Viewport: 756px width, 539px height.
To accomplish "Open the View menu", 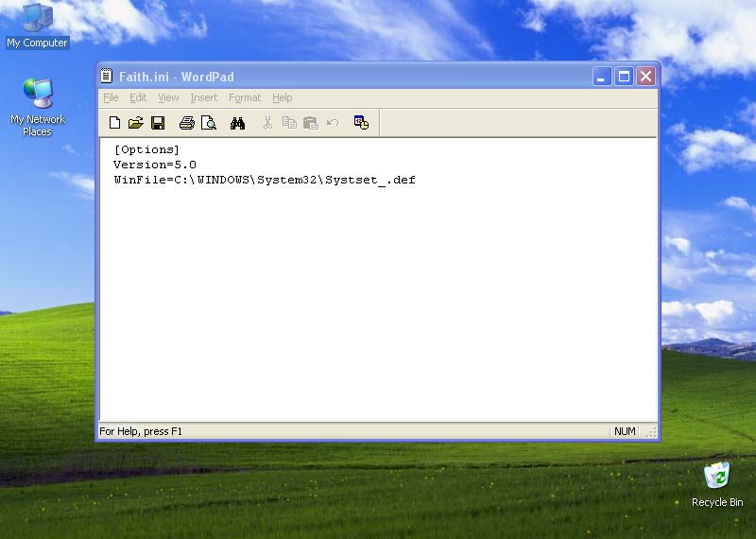I will (x=168, y=98).
